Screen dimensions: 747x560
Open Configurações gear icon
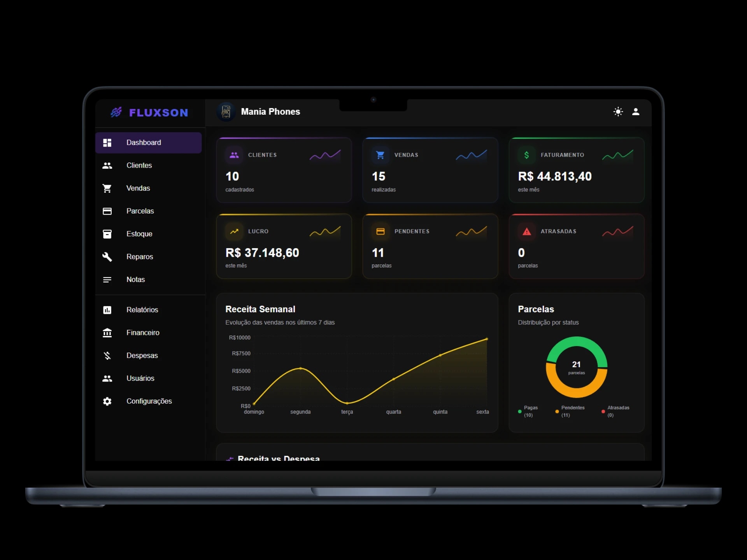[x=107, y=401]
